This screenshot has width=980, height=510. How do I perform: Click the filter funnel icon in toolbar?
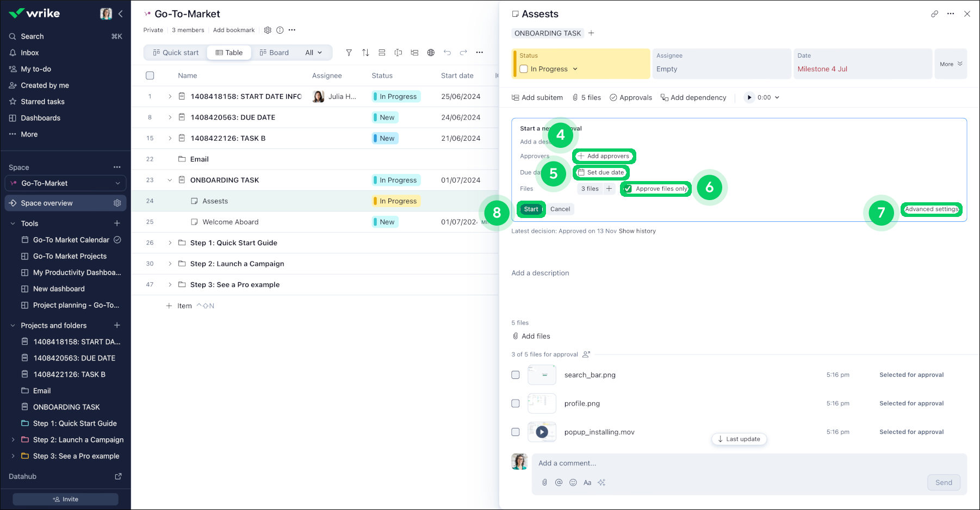tap(349, 53)
